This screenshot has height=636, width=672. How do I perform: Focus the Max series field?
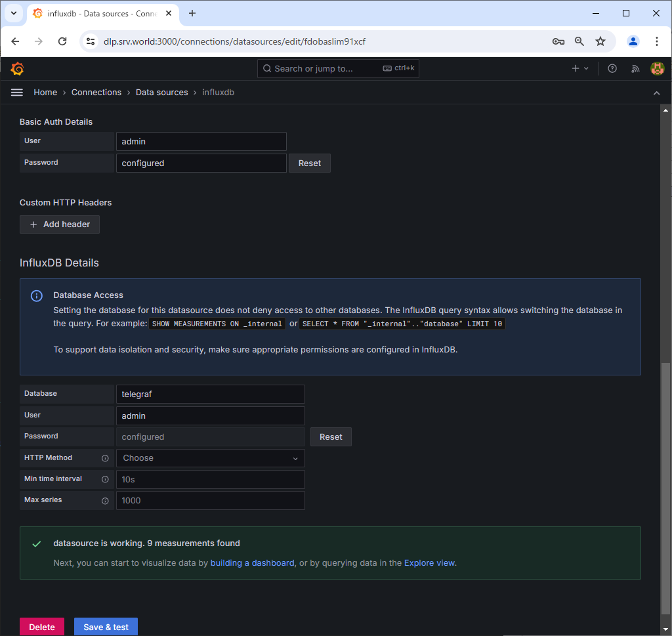211,501
